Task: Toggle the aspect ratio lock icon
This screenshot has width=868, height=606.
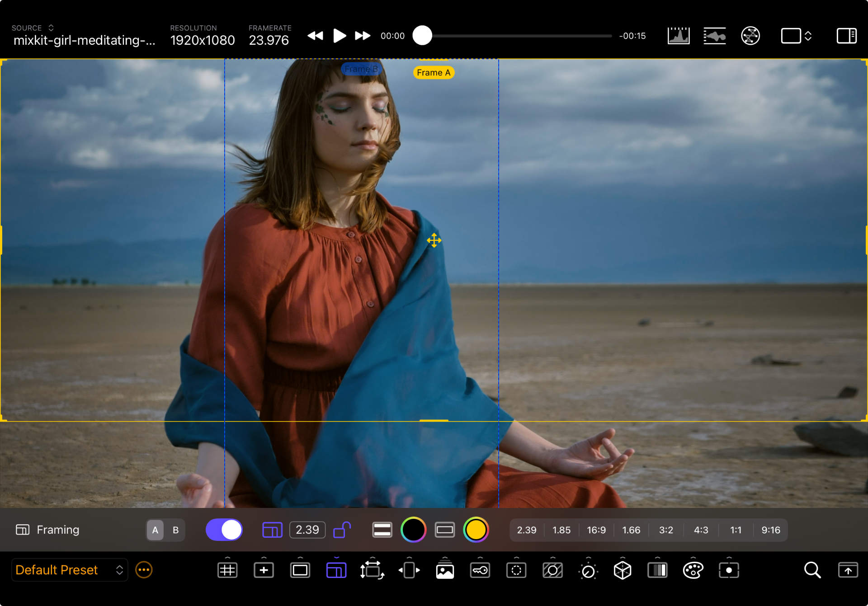Action: click(342, 530)
